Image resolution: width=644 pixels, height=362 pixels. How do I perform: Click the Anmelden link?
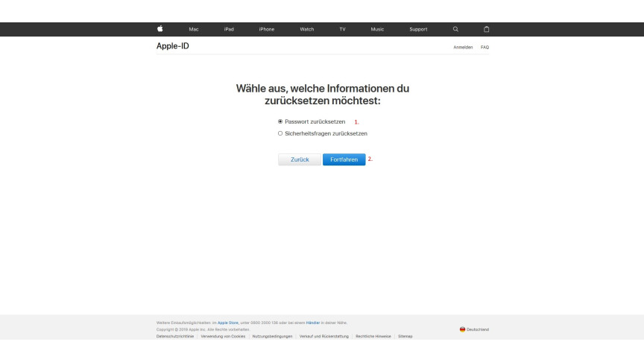(x=463, y=47)
